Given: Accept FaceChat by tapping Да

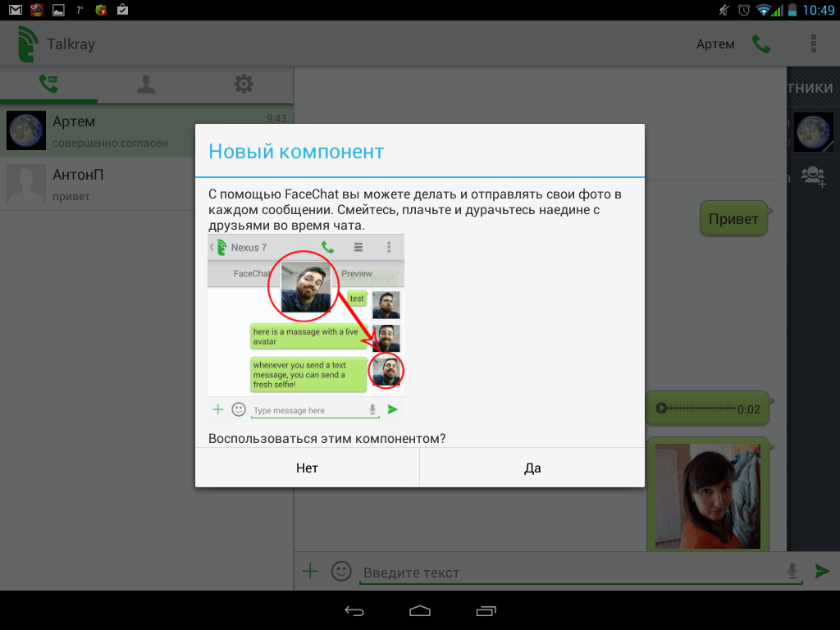Looking at the screenshot, I should click(x=532, y=468).
